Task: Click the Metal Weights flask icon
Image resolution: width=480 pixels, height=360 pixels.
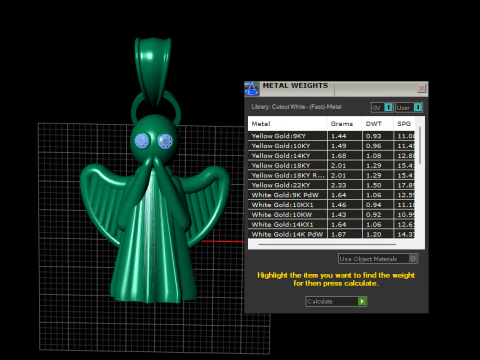Action: (x=252, y=89)
